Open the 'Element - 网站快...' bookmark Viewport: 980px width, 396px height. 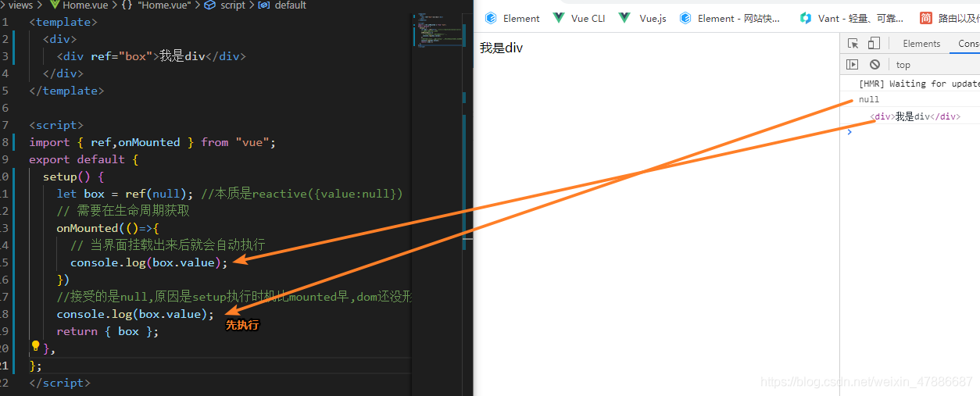click(x=730, y=18)
